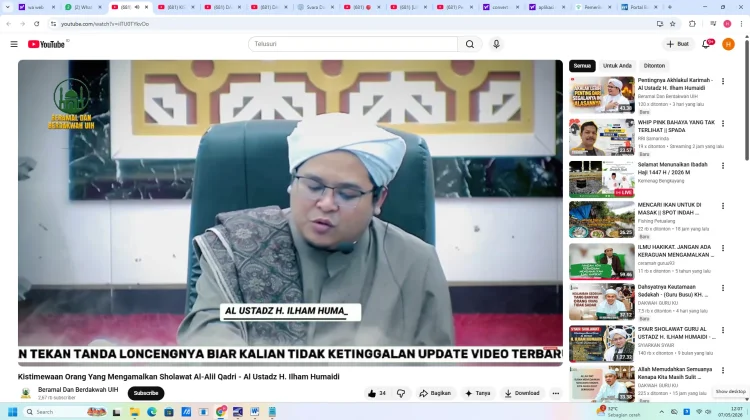Open options for Selamat Menunaikan Ibadah Haji video
Viewport: 750px width, 420px height.
(x=723, y=166)
